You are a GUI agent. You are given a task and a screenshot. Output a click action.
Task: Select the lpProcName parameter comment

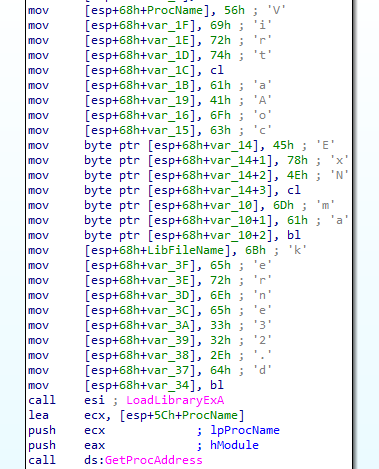(x=245, y=430)
